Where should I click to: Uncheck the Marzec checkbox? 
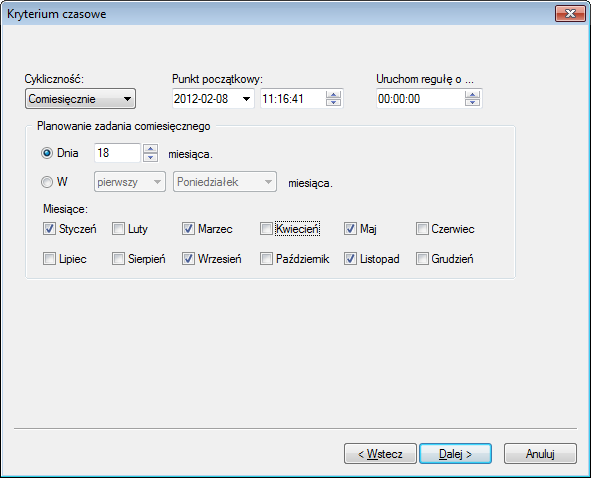tap(188, 229)
